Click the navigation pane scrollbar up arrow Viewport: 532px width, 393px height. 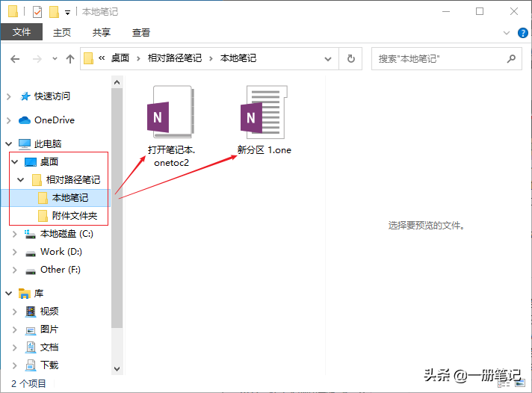[x=117, y=82]
